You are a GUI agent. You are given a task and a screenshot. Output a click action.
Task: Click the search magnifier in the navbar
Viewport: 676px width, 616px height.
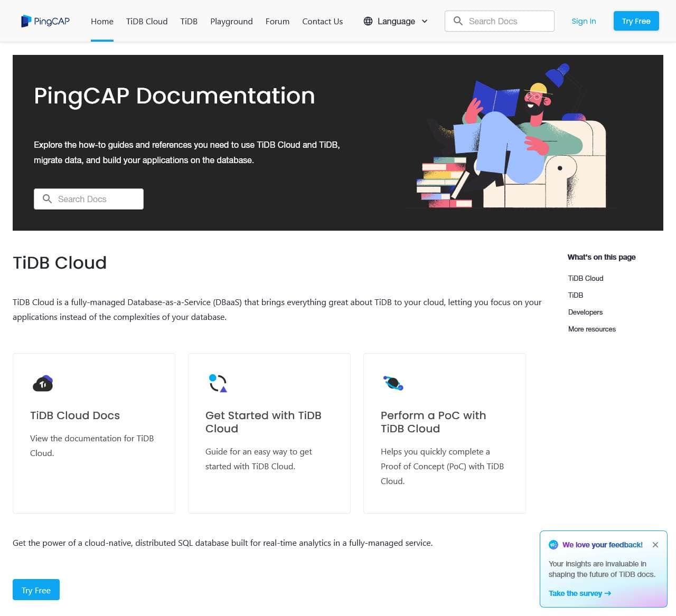[x=458, y=21]
